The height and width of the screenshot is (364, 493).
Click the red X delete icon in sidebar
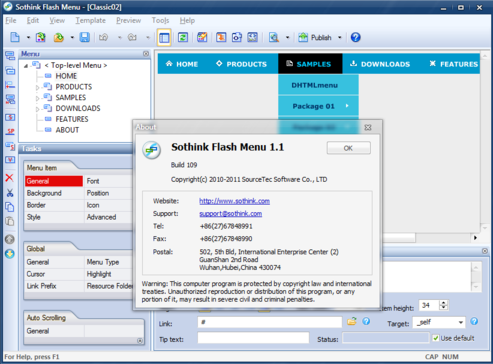(10, 178)
